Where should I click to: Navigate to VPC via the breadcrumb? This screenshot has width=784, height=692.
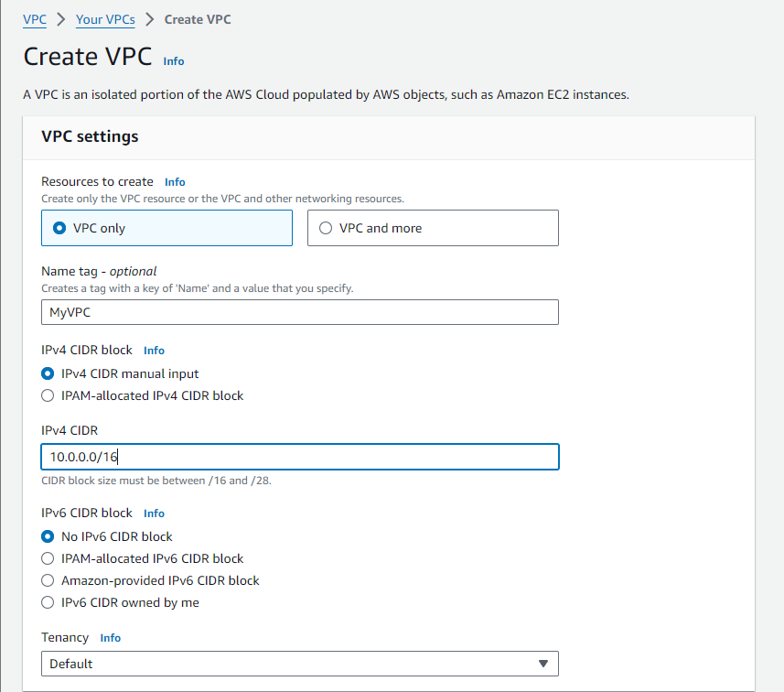coord(34,19)
